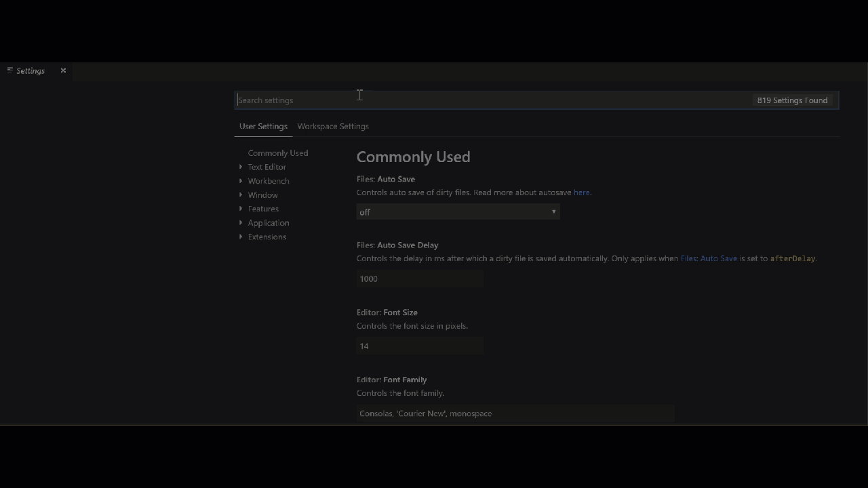Select the User Settings tab

(x=263, y=126)
